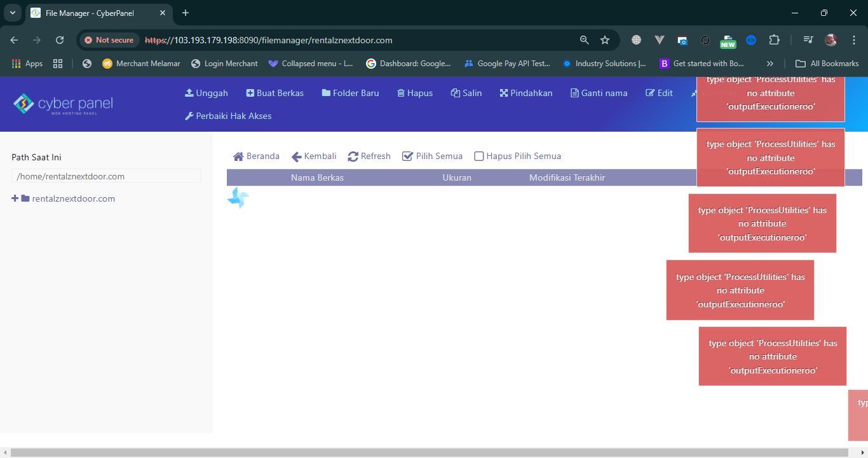The width and height of the screenshot is (868, 458).
Task: Open the Apps bookmarks shortcut
Action: (27, 64)
